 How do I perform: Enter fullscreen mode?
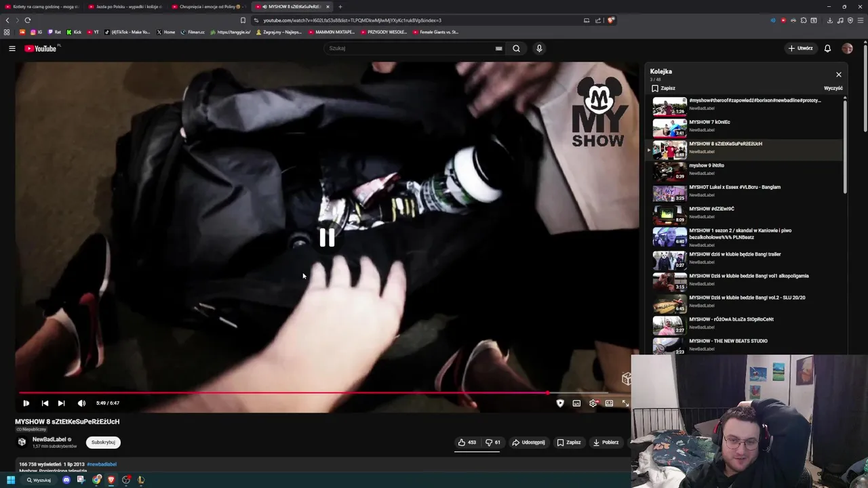tap(625, 403)
